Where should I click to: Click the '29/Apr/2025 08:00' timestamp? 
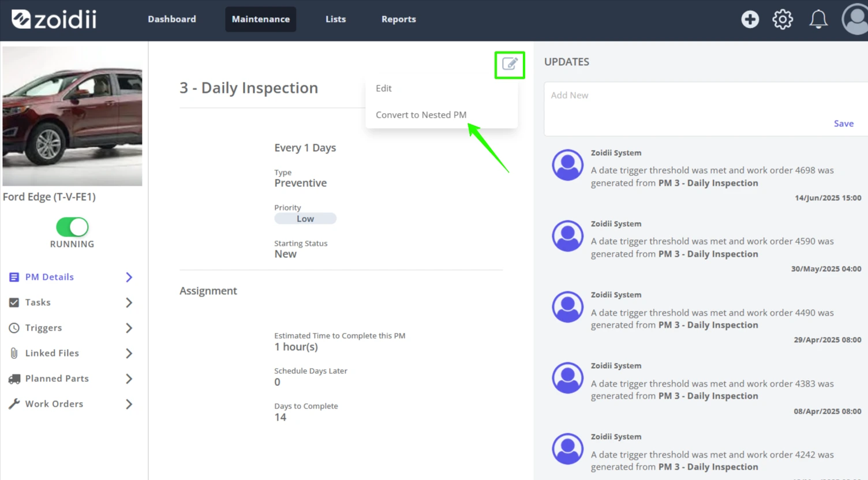coord(827,340)
